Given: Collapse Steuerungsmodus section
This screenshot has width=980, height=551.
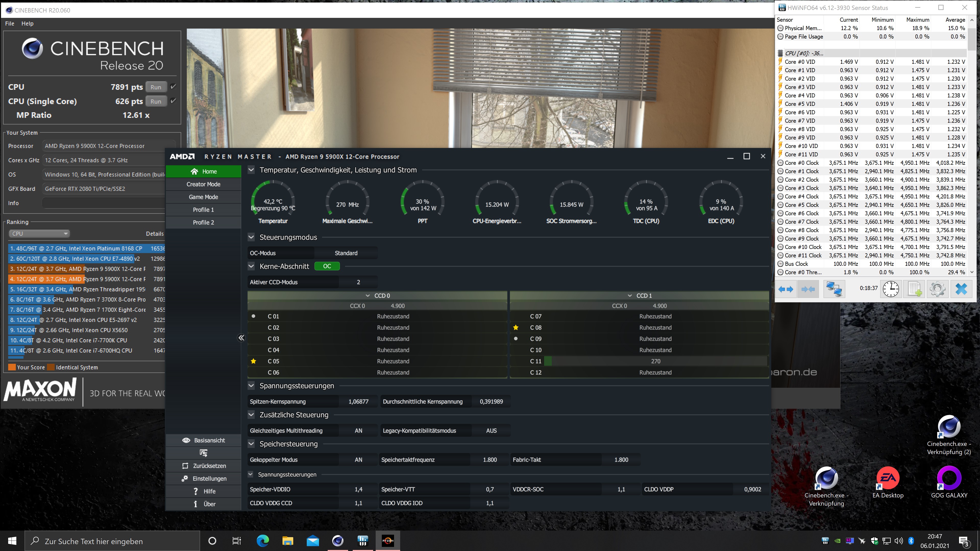Looking at the screenshot, I should tap(251, 237).
